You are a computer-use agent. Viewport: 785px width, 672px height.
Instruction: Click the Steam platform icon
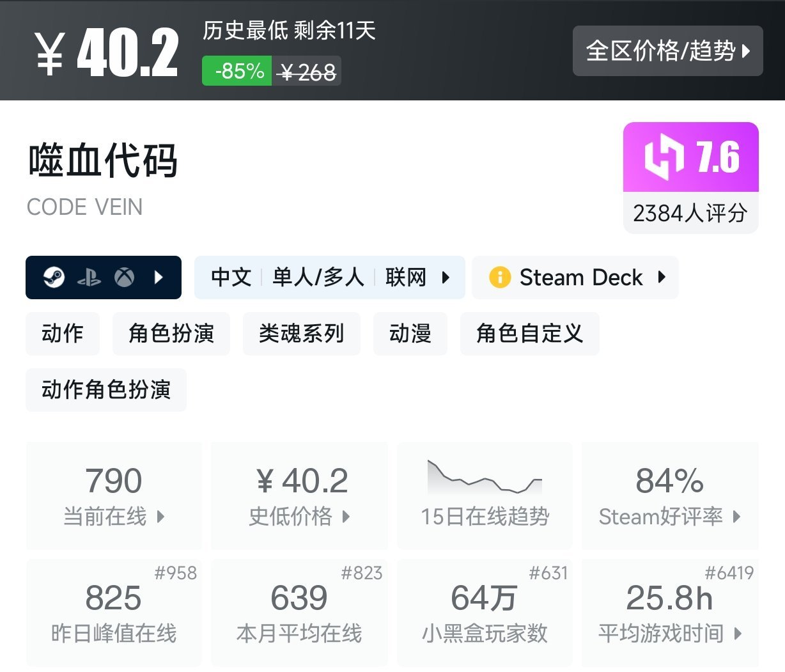[54, 277]
